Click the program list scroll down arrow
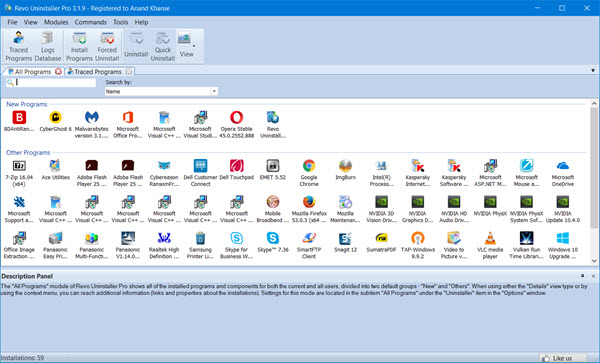Screen dimensions: 600x363 tap(594, 260)
